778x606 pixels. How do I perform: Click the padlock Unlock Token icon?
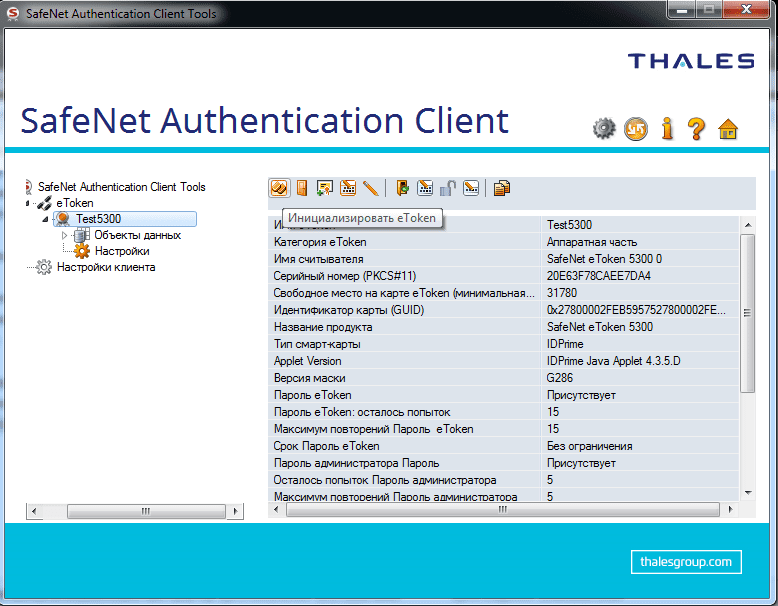[x=448, y=189]
